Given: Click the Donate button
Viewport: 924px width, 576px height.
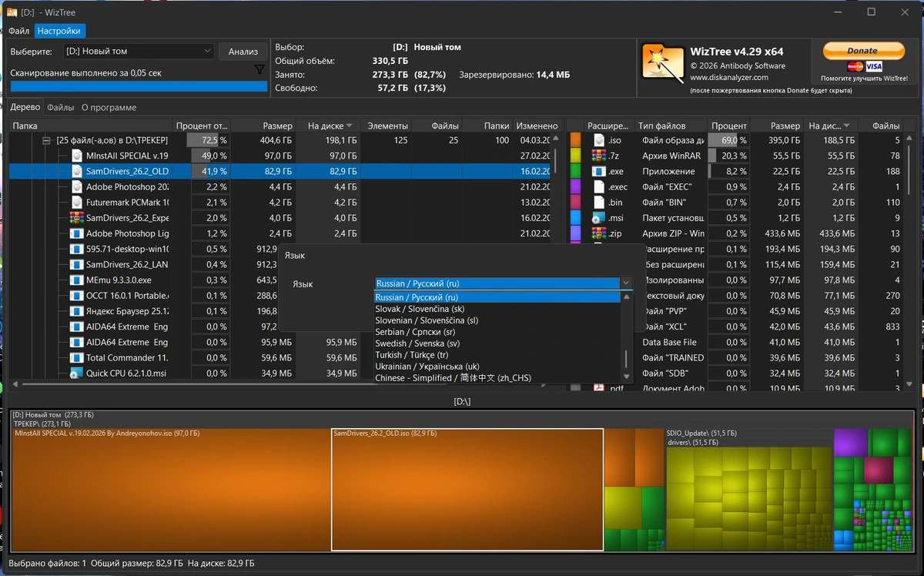Looking at the screenshot, I should [862, 51].
